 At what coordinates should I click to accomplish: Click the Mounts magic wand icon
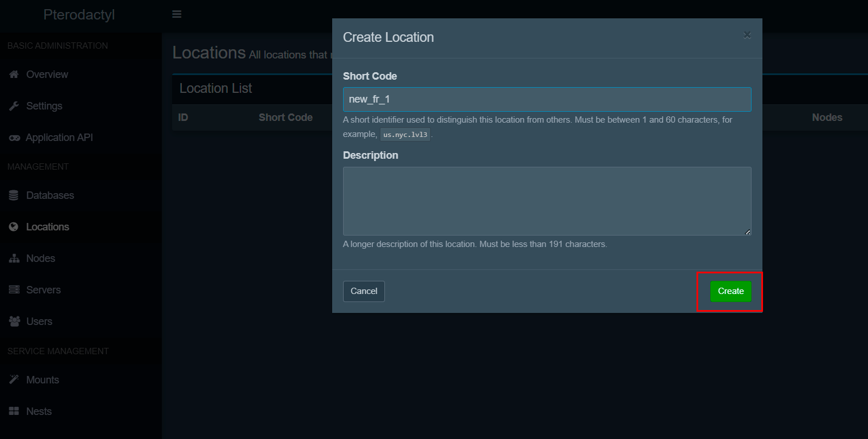tap(14, 380)
